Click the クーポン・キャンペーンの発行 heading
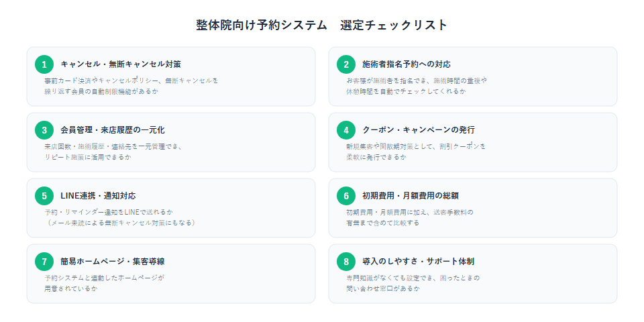The width and height of the screenshot is (644, 322). [x=419, y=130]
